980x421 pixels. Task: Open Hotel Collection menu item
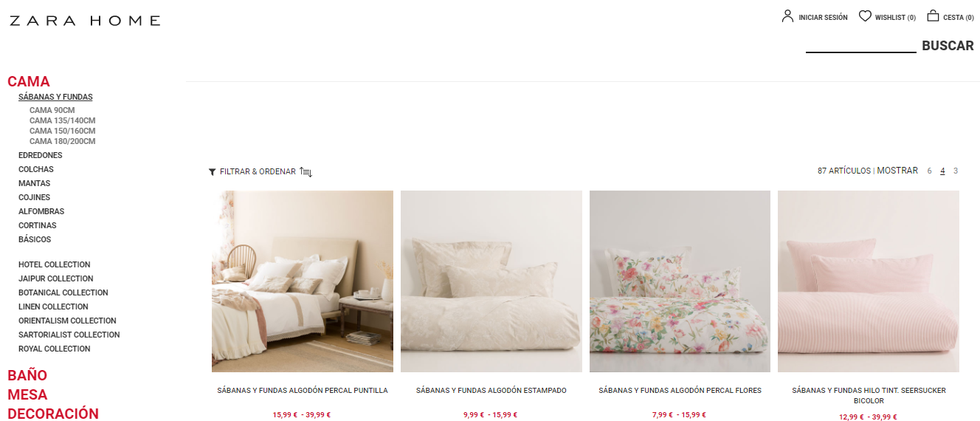pos(55,264)
